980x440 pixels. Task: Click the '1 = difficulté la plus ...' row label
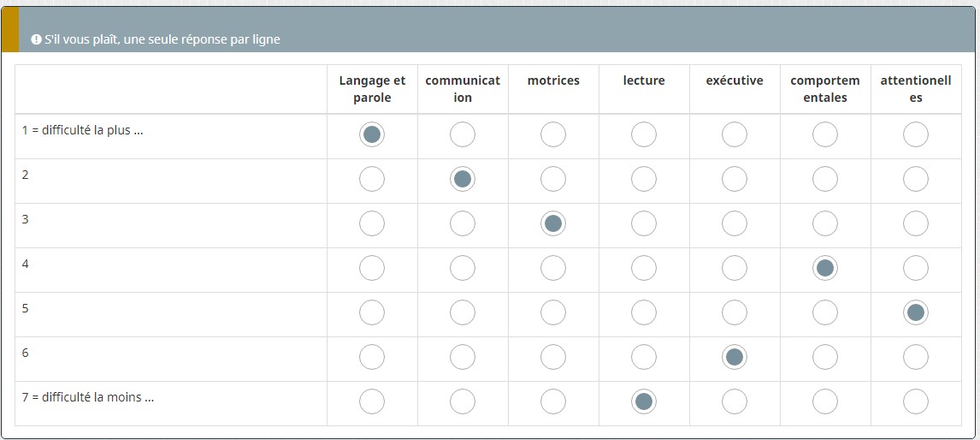tap(82, 130)
